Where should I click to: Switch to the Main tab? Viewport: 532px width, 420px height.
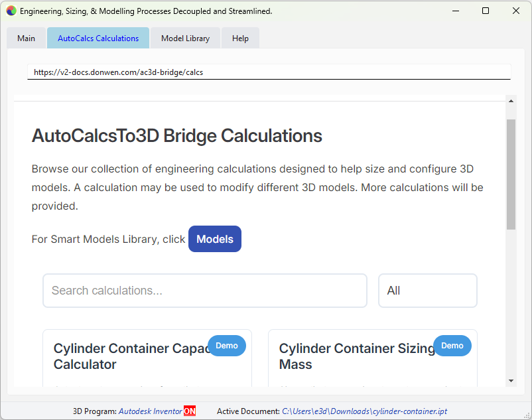[x=27, y=38]
